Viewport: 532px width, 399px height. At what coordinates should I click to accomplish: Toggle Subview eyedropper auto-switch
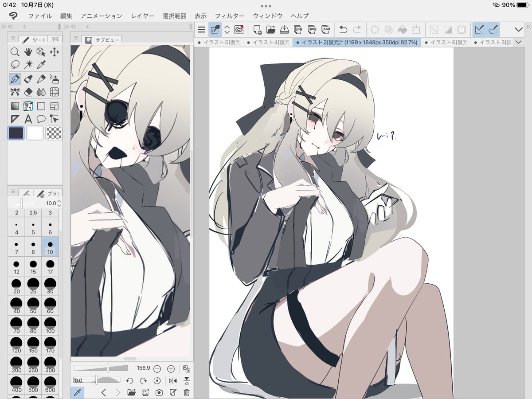[77, 392]
